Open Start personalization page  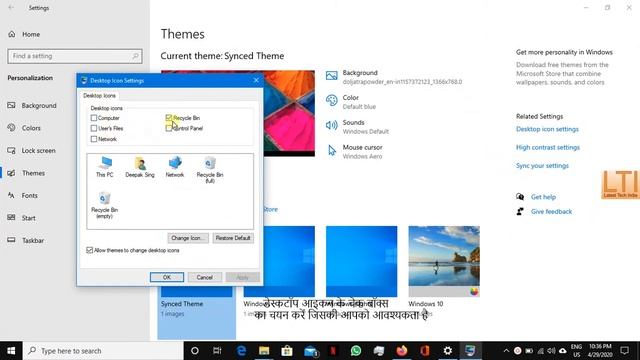[22, 218]
